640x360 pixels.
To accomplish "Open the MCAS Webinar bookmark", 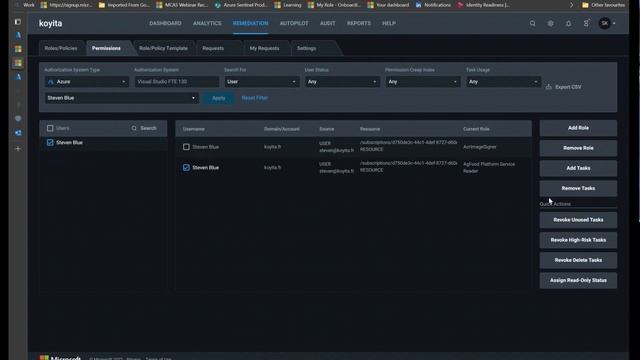I will tap(182, 5).
